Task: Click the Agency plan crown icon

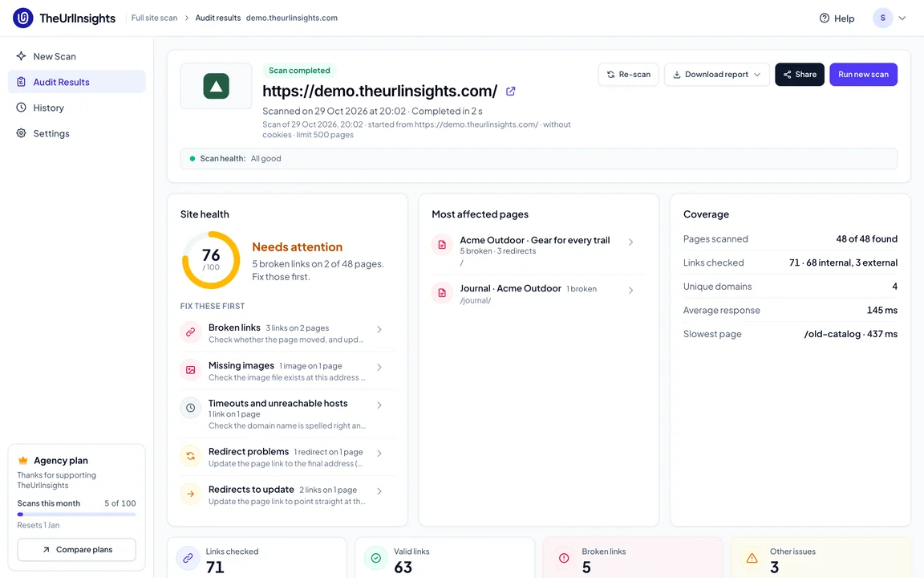Action: point(23,461)
